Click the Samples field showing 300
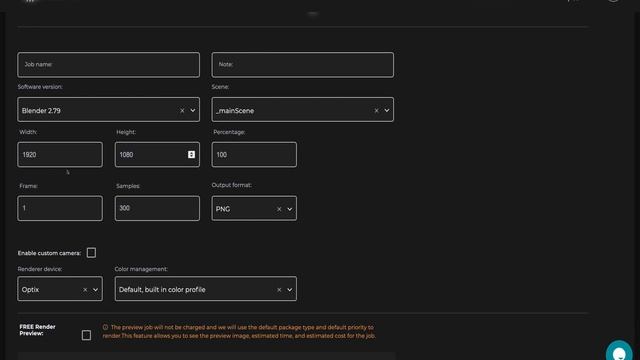This screenshot has width=640, height=360. coord(157,208)
